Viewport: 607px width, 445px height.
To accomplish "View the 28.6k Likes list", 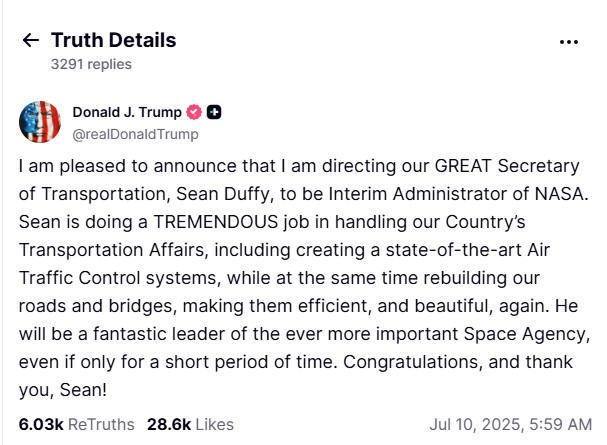I will pyautogui.click(x=190, y=424).
